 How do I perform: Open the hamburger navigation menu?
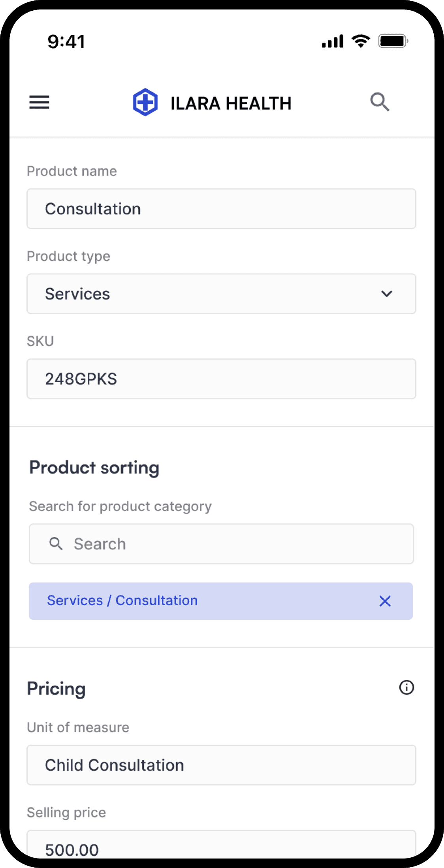[x=39, y=102]
